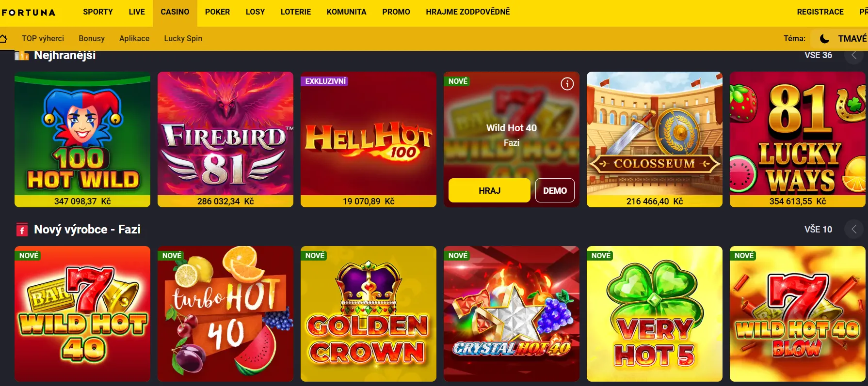Play Wild Hot 40 with HRAJ button
Image resolution: width=868 pixels, height=386 pixels.
click(489, 190)
